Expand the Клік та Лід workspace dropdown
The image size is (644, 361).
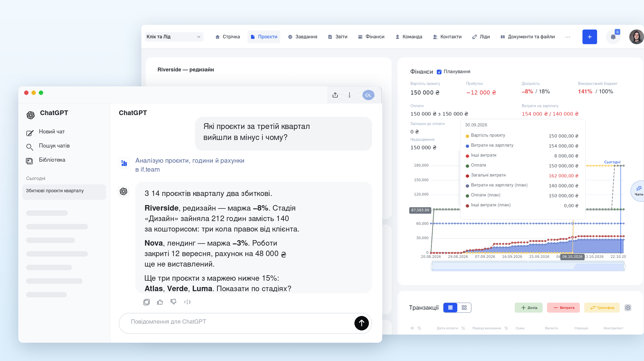[174, 37]
